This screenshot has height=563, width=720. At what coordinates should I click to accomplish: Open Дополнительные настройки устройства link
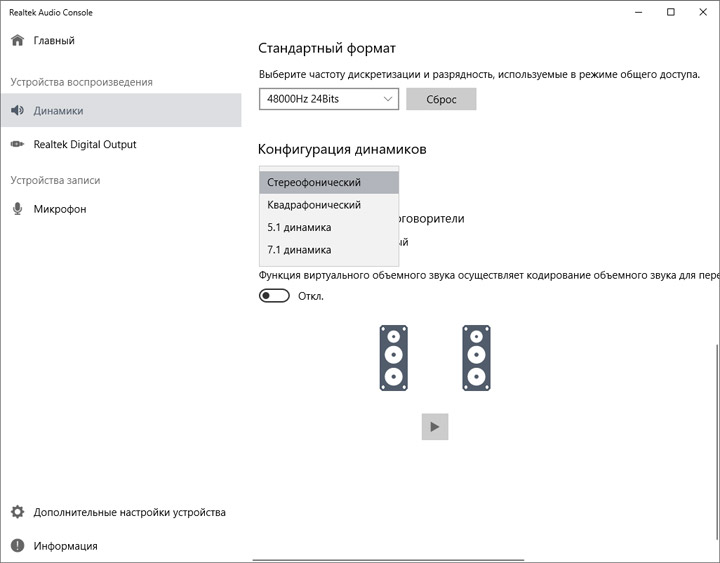pyautogui.click(x=129, y=512)
